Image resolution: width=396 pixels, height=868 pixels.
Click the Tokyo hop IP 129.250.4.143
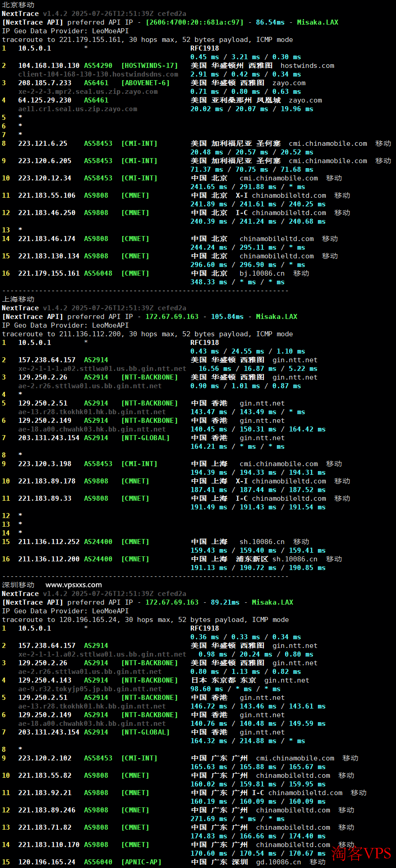[x=45, y=680]
